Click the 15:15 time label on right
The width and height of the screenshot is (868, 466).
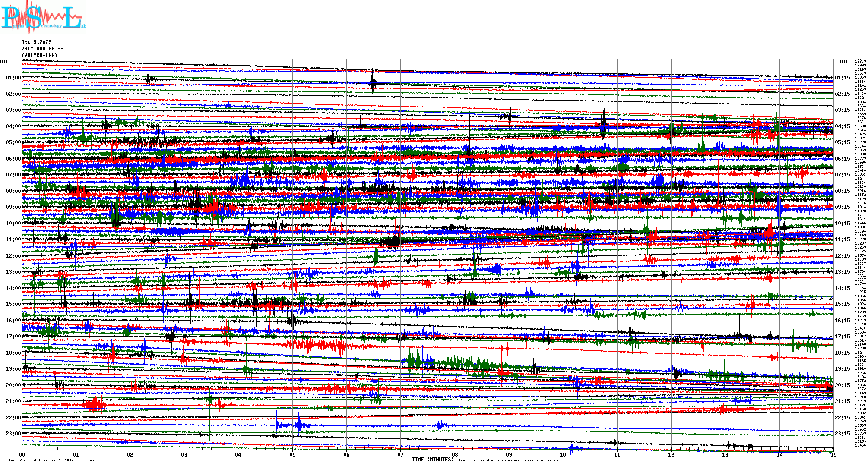pyautogui.click(x=842, y=304)
